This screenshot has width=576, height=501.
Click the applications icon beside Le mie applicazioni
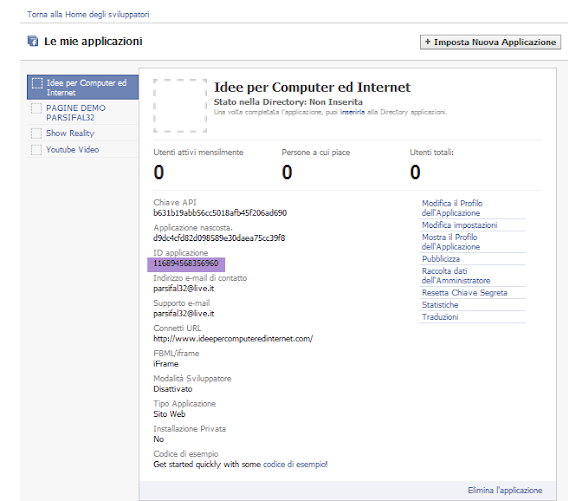coord(33,41)
